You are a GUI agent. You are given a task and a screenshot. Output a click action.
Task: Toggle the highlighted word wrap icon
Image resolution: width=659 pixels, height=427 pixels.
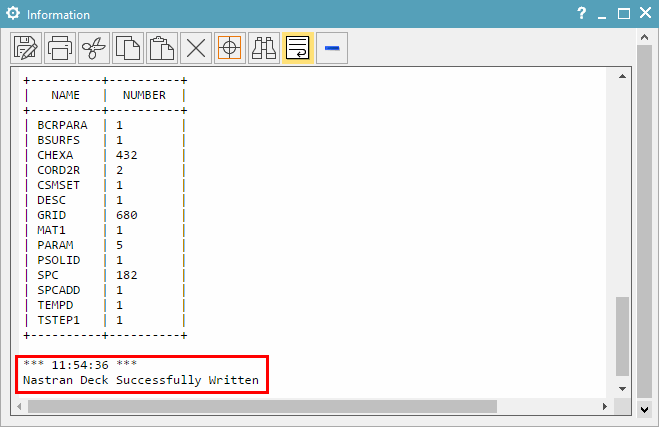[298, 48]
